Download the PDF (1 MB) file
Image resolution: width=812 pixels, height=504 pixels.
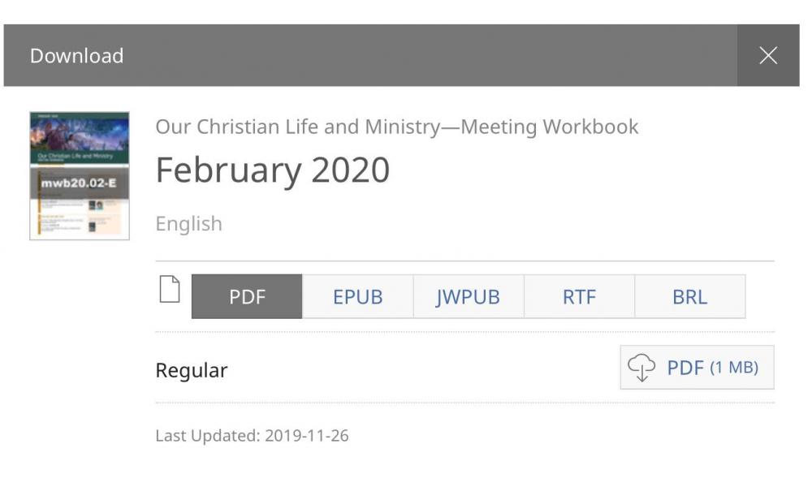tap(697, 368)
